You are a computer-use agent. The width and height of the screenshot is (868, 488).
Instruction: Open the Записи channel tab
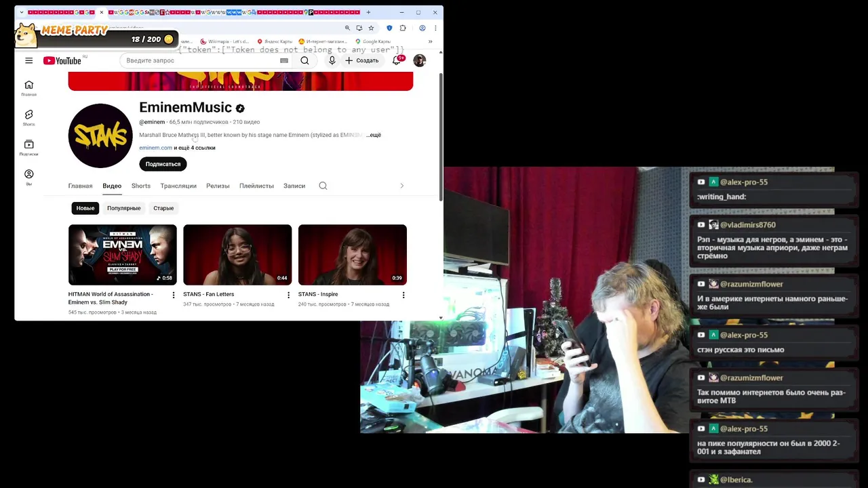click(x=294, y=186)
